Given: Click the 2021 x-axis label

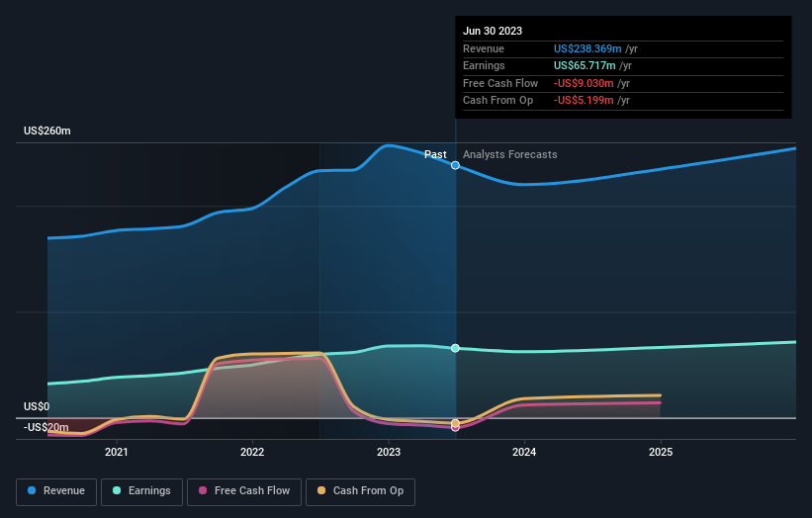Looking at the screenshot, I should 117,453.
